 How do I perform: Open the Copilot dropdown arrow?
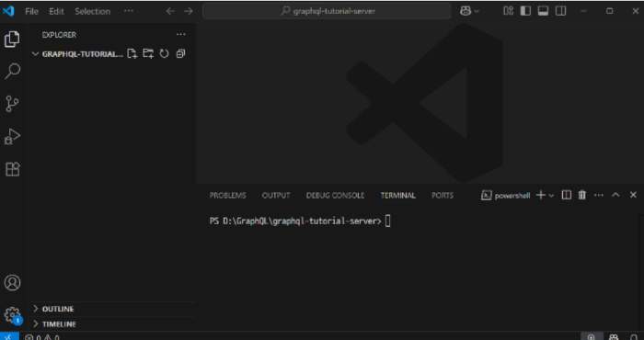477,11
